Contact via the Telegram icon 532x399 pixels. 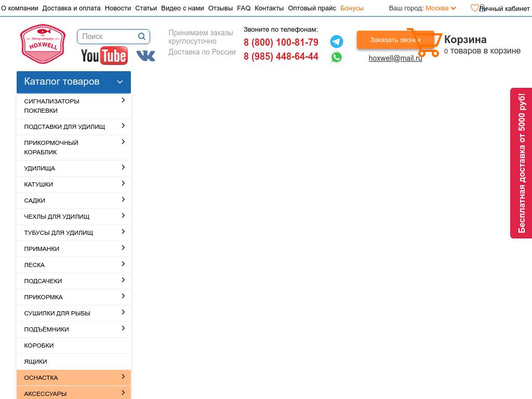(337, 42)
